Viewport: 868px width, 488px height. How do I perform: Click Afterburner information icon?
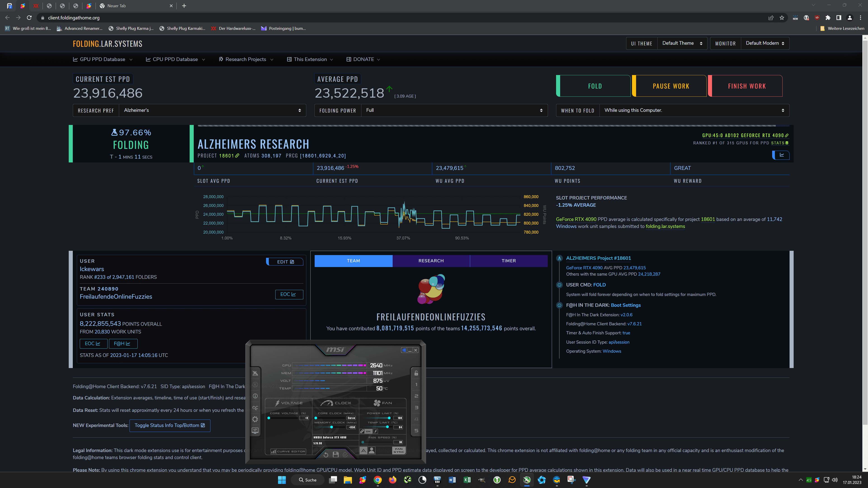coord(255,396)
